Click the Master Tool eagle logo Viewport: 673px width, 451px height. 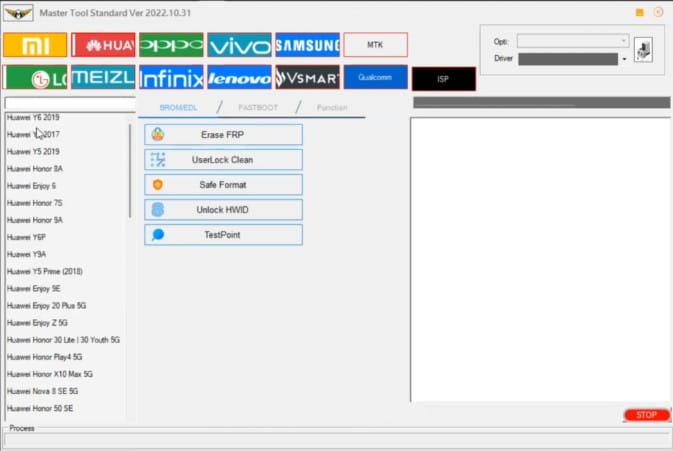[18, 13]
